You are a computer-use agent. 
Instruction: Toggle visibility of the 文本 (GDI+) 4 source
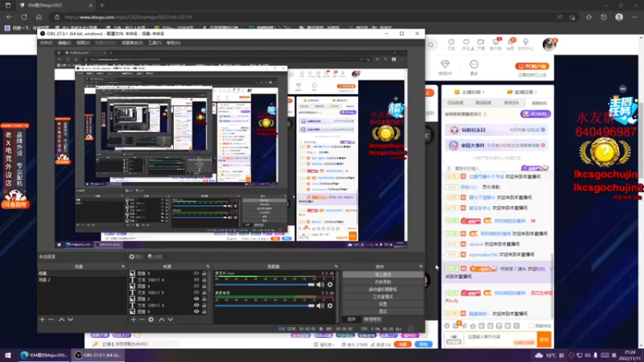pyautogui.click(x=196, y=305)
